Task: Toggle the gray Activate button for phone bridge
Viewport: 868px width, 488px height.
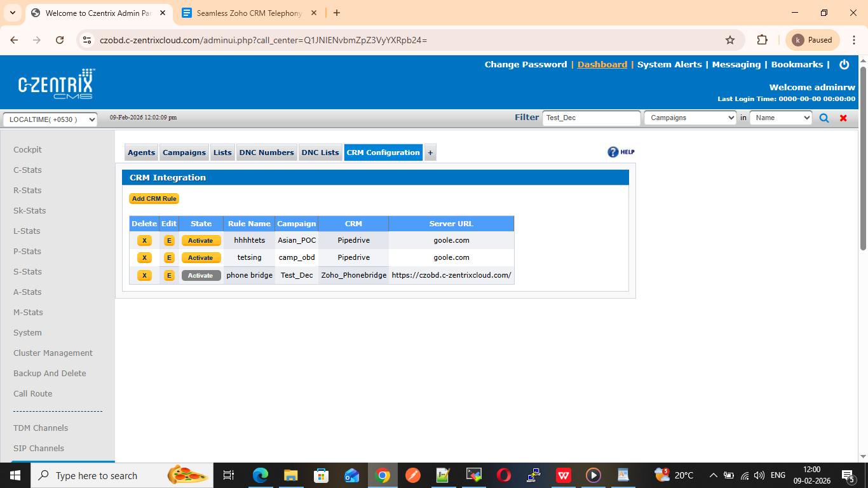Action: click(201, 275)
